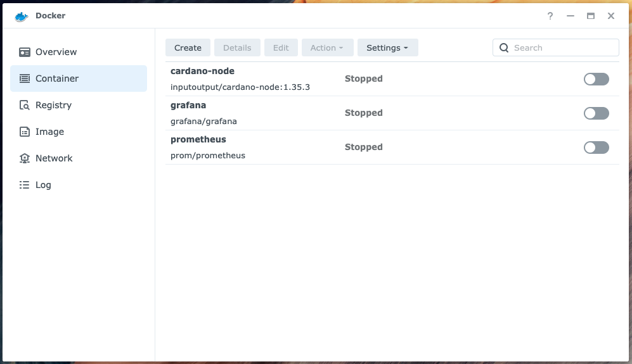
Task: Focus the Search input field
Action: pyautogui.click(x=555, y=47)
